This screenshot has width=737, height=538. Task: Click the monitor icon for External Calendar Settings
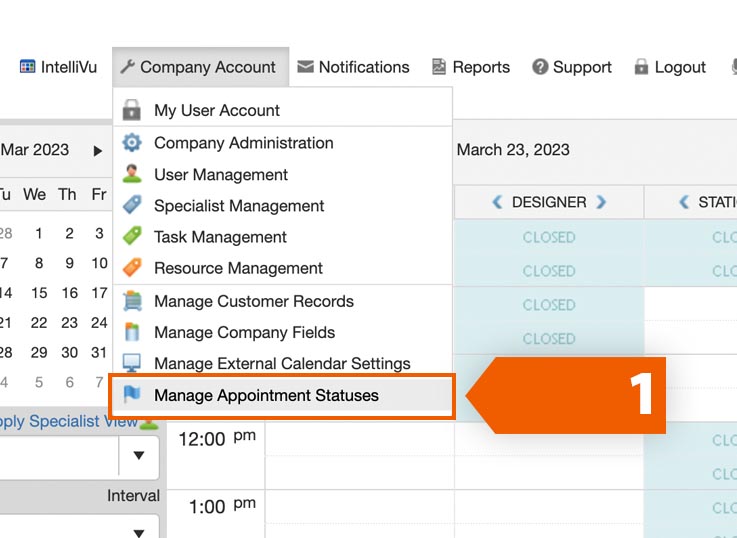132,363
